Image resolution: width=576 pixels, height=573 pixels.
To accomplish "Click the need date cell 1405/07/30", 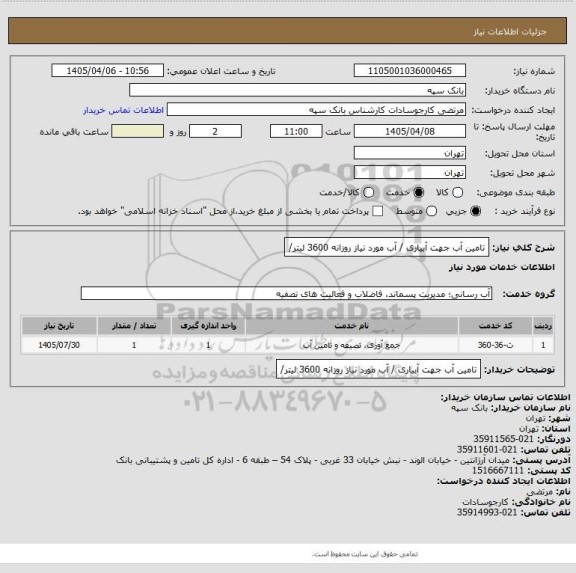I will (59, 345).
